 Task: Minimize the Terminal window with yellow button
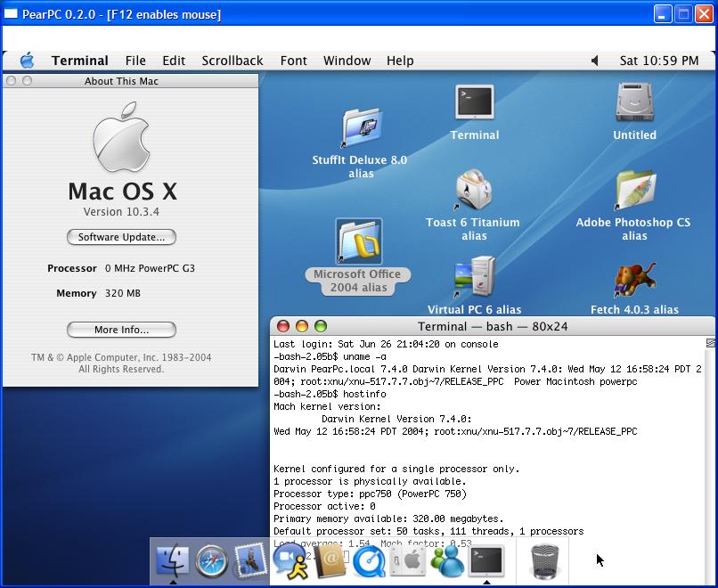pyautogui.click(x=302, y=326)
